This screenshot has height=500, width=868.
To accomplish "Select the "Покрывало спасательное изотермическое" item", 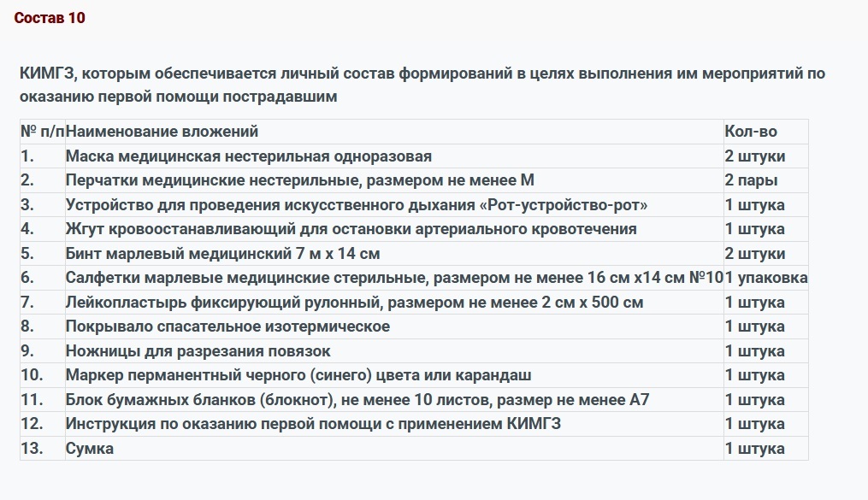I will click(227, 326).
